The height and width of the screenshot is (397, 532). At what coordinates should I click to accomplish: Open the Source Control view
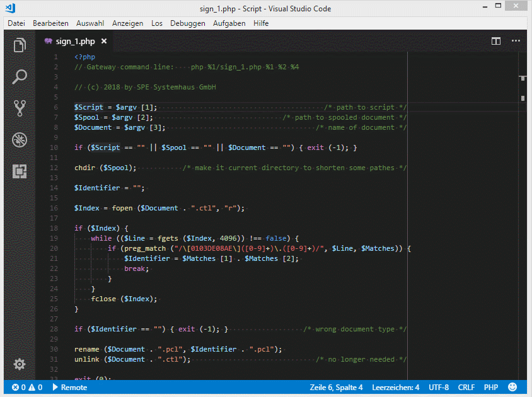tap(20, 108)
